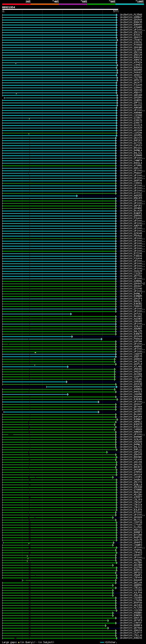This screenshot has width=146, height=644.
Task: Open the UniRef100_P31405 hit
Action: click(x=131, y=85)
